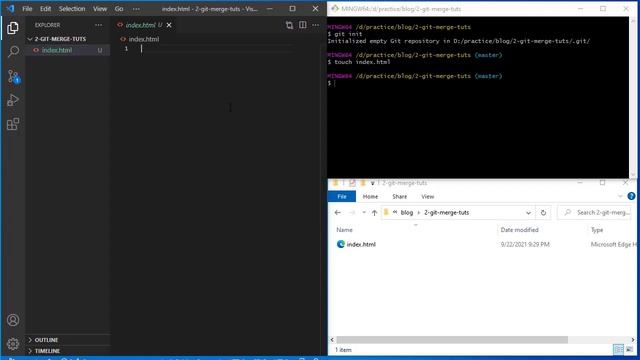Open the Home ribbon tab in File Explorer
The image size is (640, 360).
coord(370,196)
